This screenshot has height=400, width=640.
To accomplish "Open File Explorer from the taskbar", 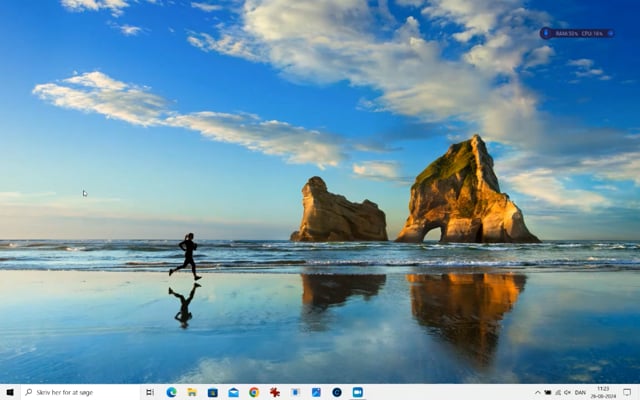I will click(x=192, y=392).
